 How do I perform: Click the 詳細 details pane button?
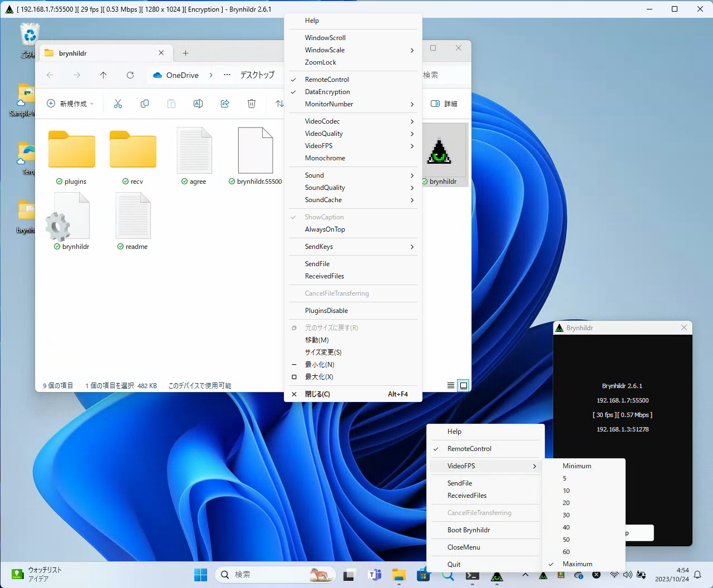coord(444,104)
